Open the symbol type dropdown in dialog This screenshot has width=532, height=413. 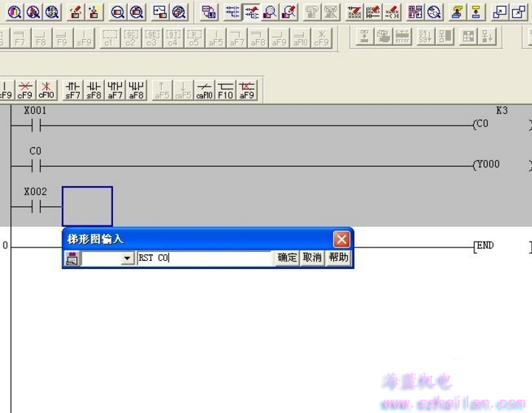click(127, 258)
